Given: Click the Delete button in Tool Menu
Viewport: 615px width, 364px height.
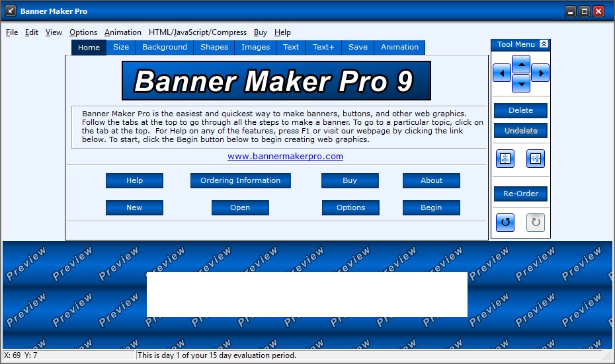Looking at the screenshot, I should pos(520,110).
